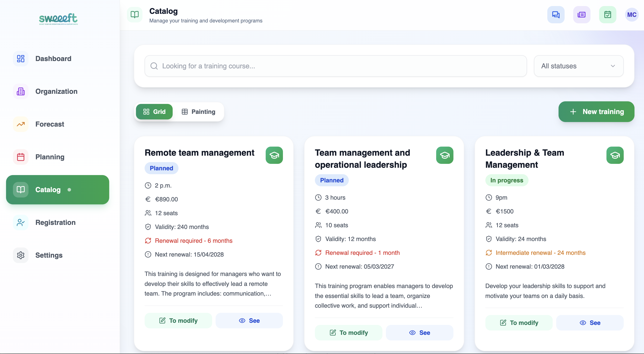Go to the Forecast section
Viewport: 644px width, 354px height.
point(50,124)
